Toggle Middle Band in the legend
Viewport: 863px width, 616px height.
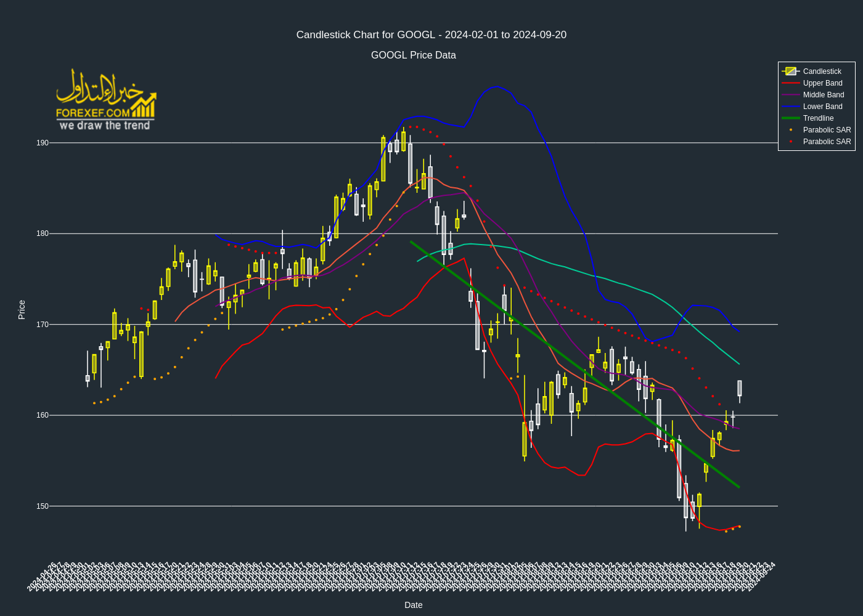point(816,95)
